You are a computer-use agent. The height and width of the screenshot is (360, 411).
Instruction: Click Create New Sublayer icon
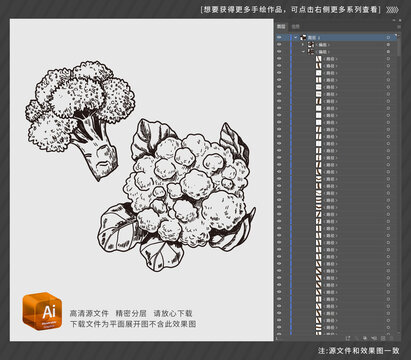[x=374, y=338]
